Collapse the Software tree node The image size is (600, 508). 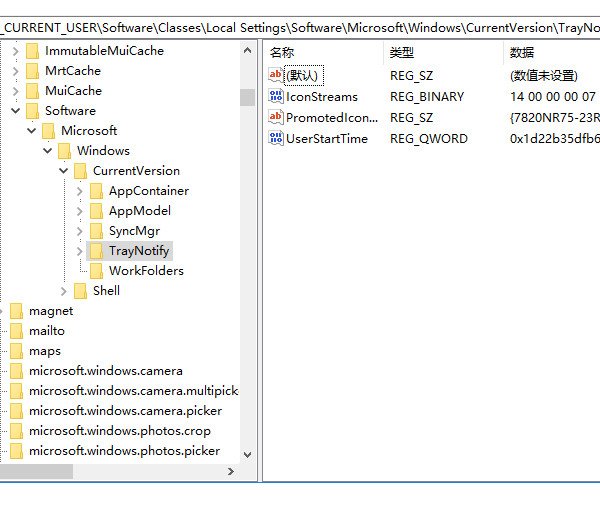[16, 110]
